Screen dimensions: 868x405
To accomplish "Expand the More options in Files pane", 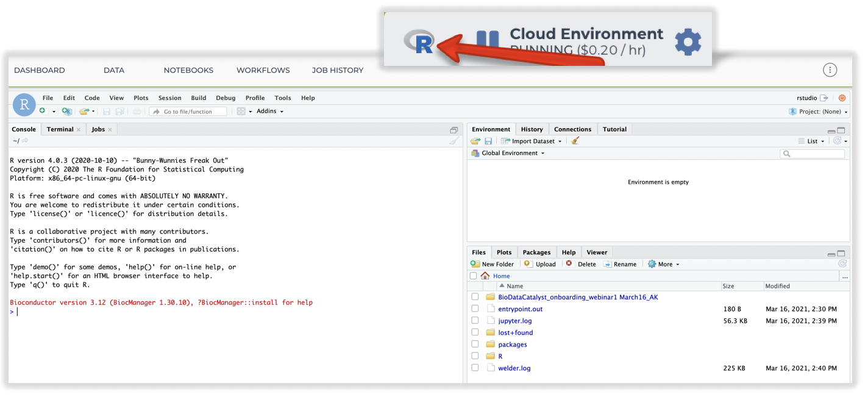I will tap(664, 264).
